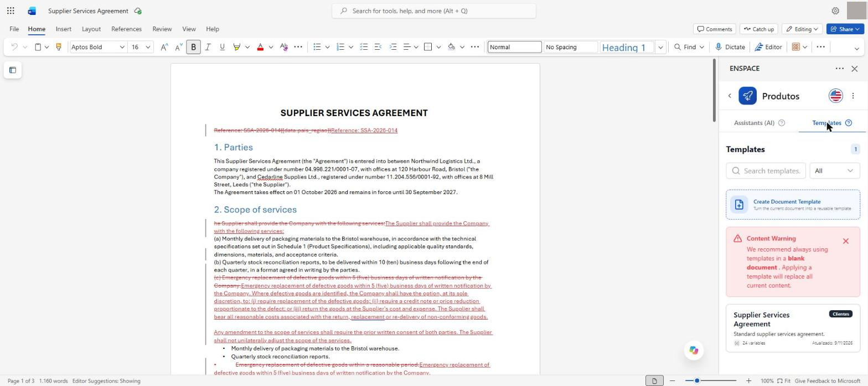Apply text highlight color

237,47
